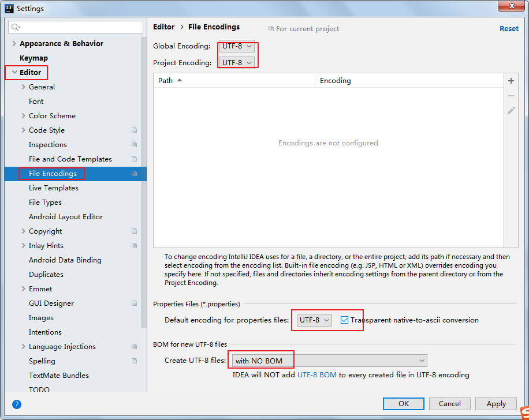Open the Keymap settings page
529x420 pixels.
click(33, 58)
